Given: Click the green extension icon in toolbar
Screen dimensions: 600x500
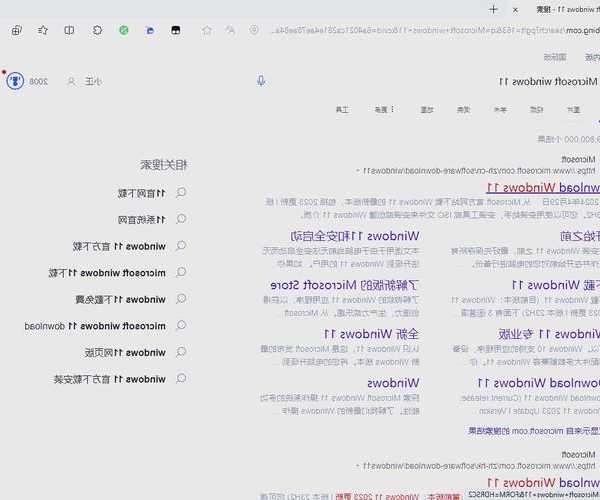Looking at the screenshot, I should click(x=124, y=30).
